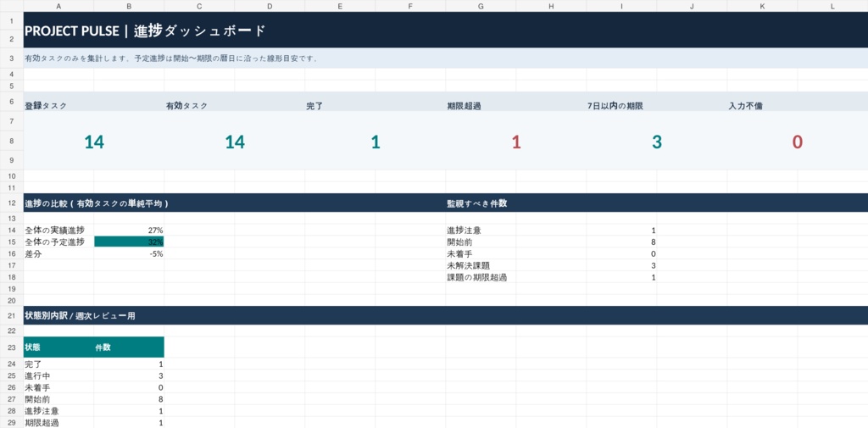
Task: Click the teal 32% planned progress cell
Action: [129, 242]
